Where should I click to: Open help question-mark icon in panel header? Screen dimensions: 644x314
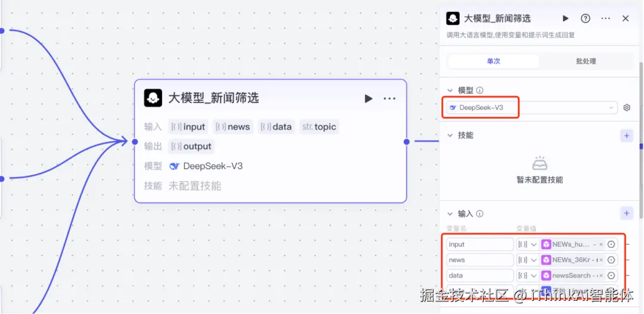[x=586, y=18]
